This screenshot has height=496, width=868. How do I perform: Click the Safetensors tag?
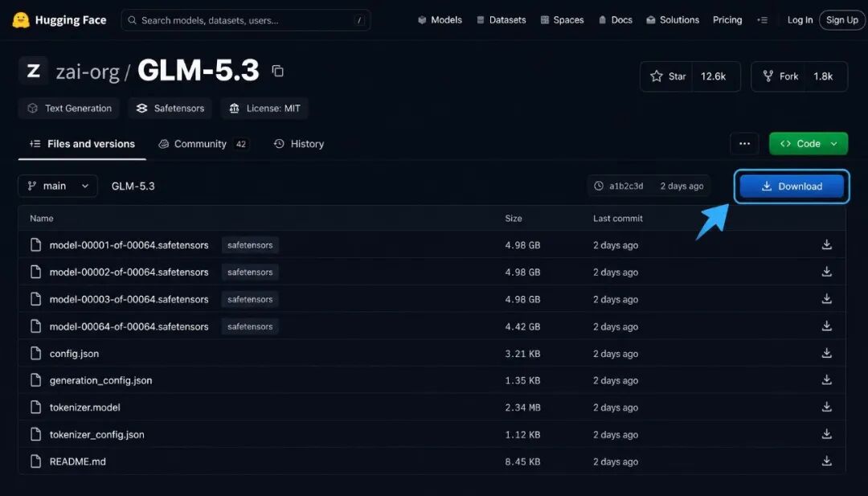(170, 109)
